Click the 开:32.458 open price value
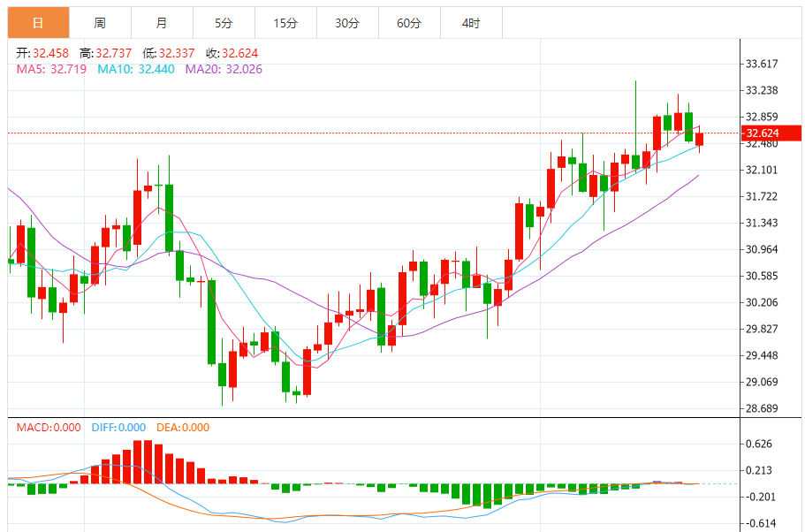Screen dimensions: 805x532 point(42,53)
